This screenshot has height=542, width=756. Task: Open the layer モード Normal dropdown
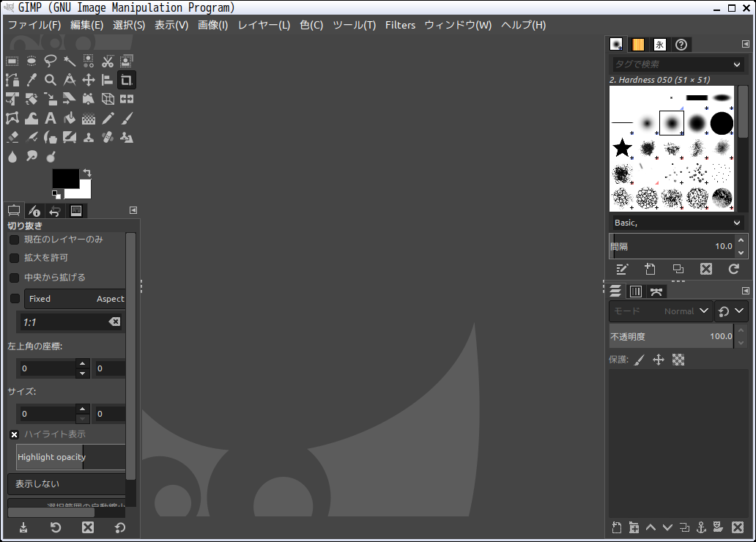point(660,311)
